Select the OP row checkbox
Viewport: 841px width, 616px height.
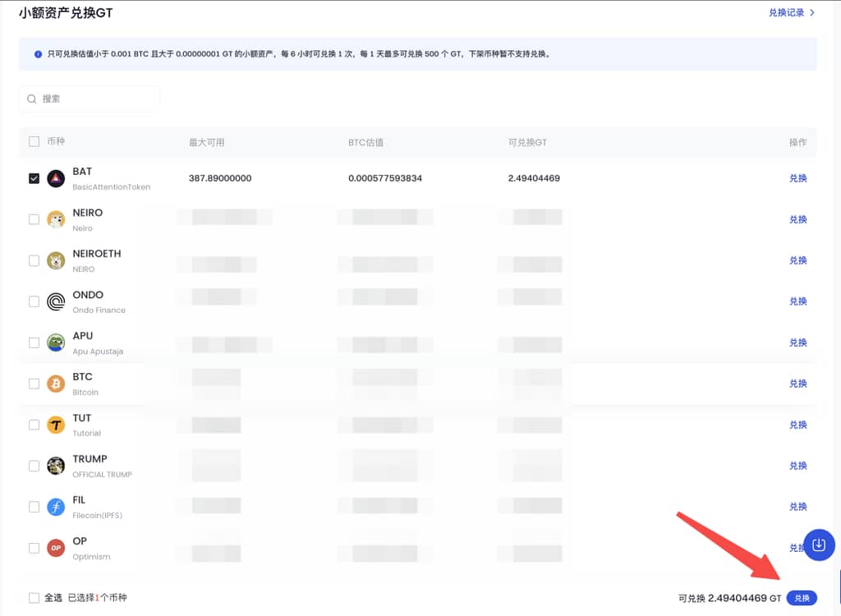[x=34, y=548]
